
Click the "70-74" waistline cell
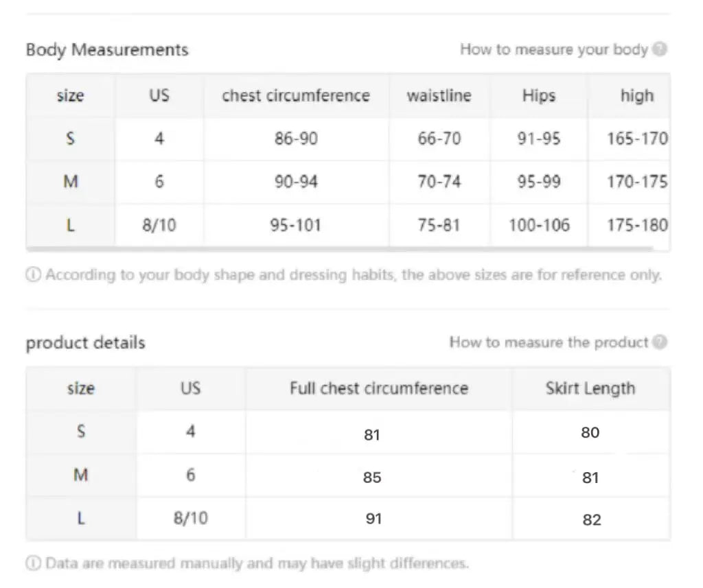[x=439, y=182]
